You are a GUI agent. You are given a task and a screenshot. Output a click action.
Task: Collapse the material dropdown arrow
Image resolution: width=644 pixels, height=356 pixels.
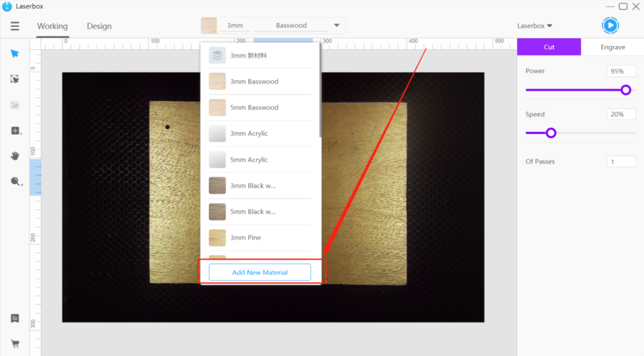coord(336,26)
